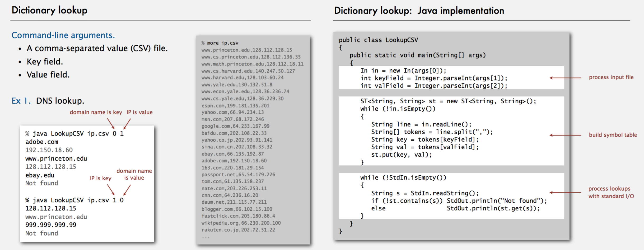Click the 'Dictionary lookup: Java implementation' heading

(x=419, y=11)
